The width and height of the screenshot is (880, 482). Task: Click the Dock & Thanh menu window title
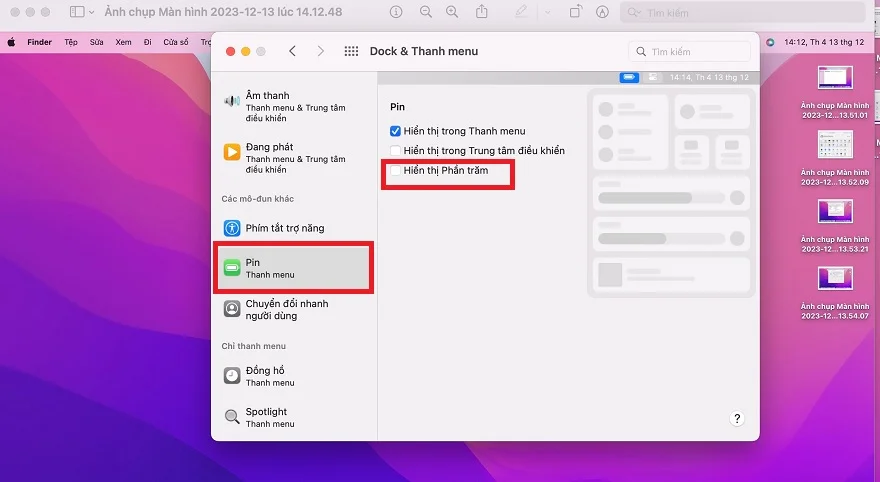point(424,51)
